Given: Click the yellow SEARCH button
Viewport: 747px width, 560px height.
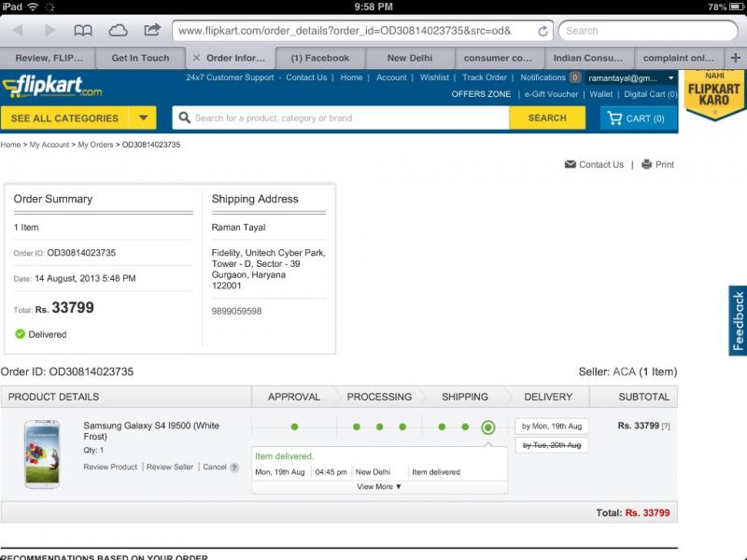Looking at the screenshot, I should [547, 118].
